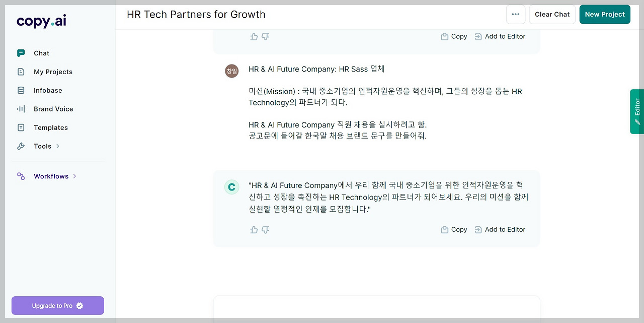Open the three-dot more options menu
This screenshot has width=644, height=323.
tap(516, 15)
